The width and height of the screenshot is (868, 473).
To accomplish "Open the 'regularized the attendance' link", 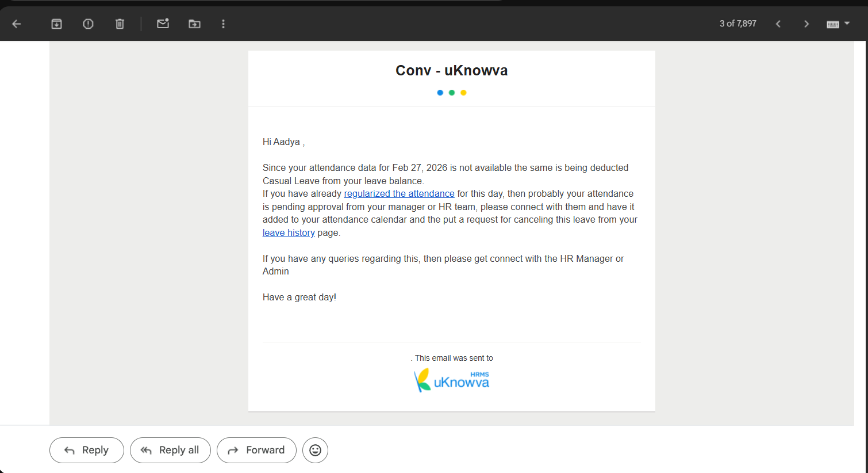I will pyautogui.click(x=399, y=194).
